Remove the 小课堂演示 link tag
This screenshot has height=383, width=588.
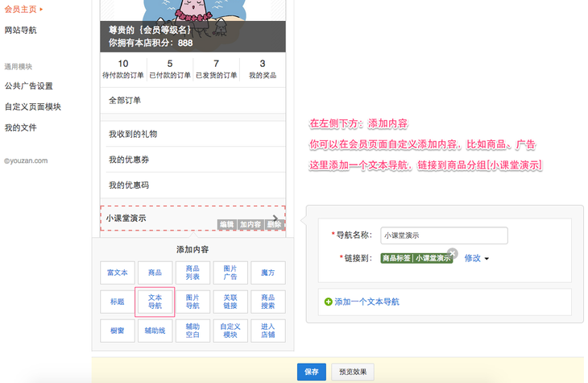(x=453, y=252)
